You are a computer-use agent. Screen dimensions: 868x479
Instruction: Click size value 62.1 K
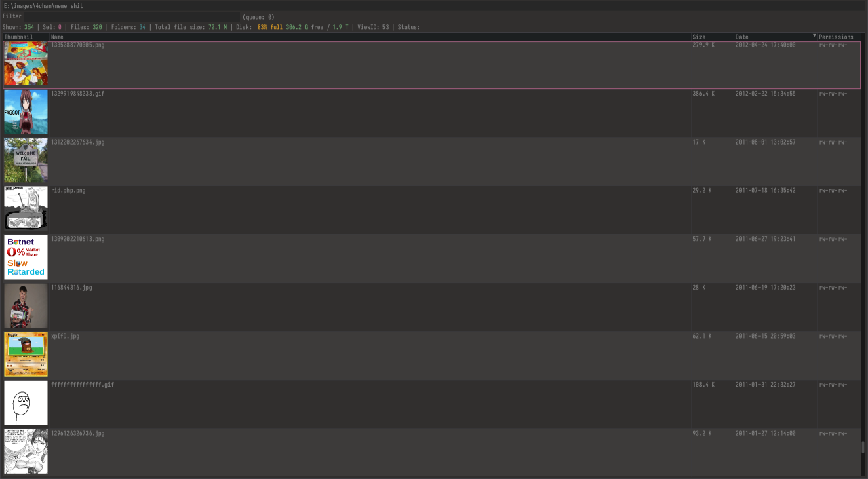click(x=703, y=336)
